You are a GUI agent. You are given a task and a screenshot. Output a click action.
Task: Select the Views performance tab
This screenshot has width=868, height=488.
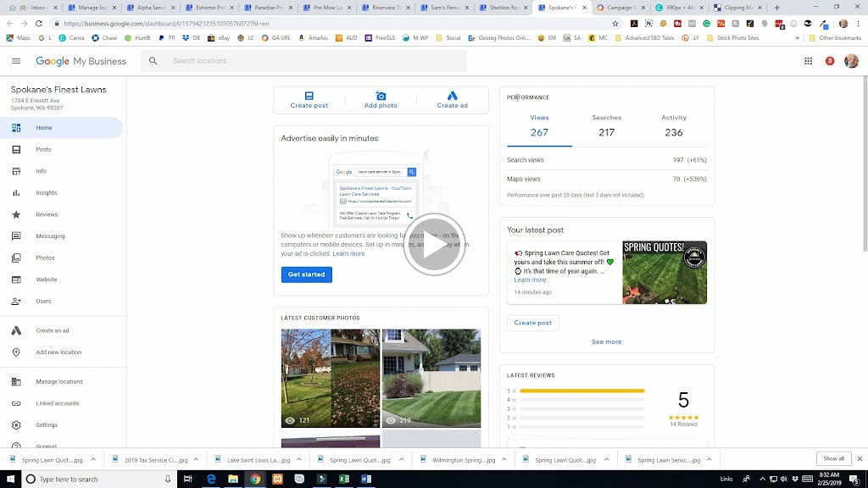(539, 126)
